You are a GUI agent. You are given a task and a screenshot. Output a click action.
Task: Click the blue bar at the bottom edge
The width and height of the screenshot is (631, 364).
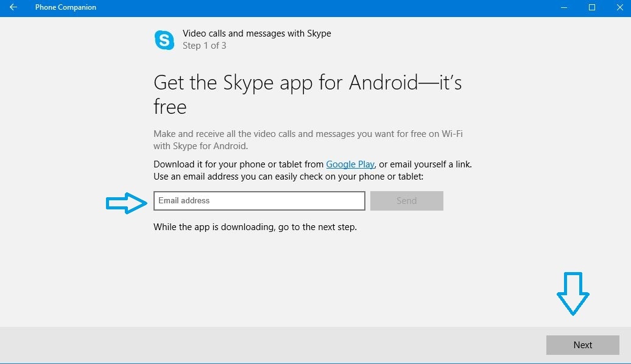click(x=315, y=362)
